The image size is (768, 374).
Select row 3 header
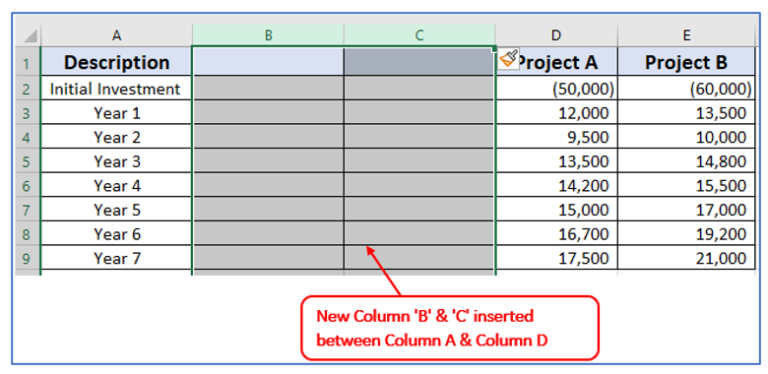pos(27,113)
